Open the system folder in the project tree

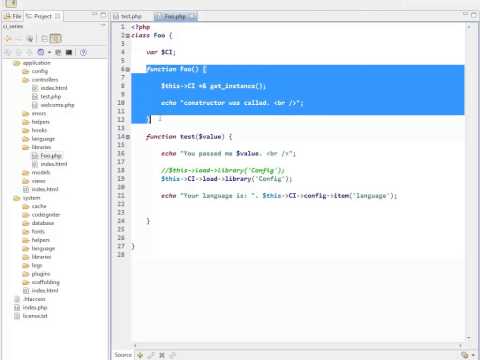(27, 198)
